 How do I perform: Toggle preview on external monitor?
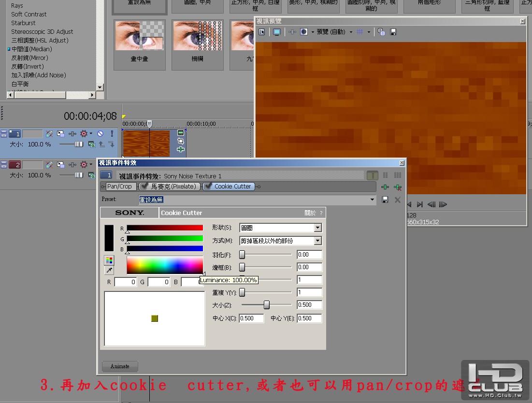click(x=277, y=32)
